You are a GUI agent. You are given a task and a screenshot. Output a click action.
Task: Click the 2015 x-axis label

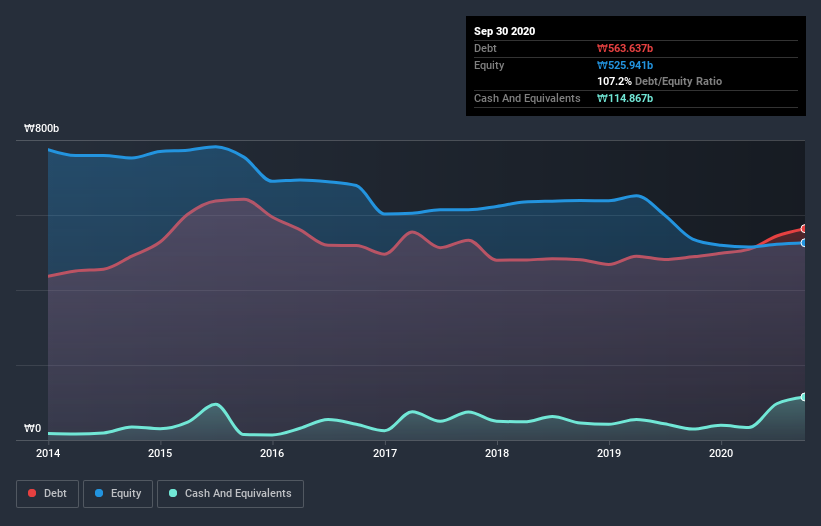[160, 453]
